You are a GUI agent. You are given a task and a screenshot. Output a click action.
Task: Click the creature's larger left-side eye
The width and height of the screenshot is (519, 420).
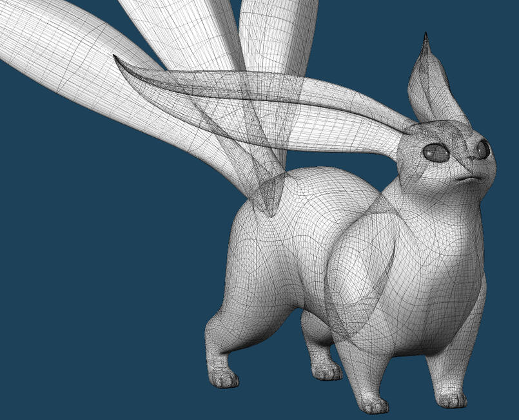[x=436, y=153]
